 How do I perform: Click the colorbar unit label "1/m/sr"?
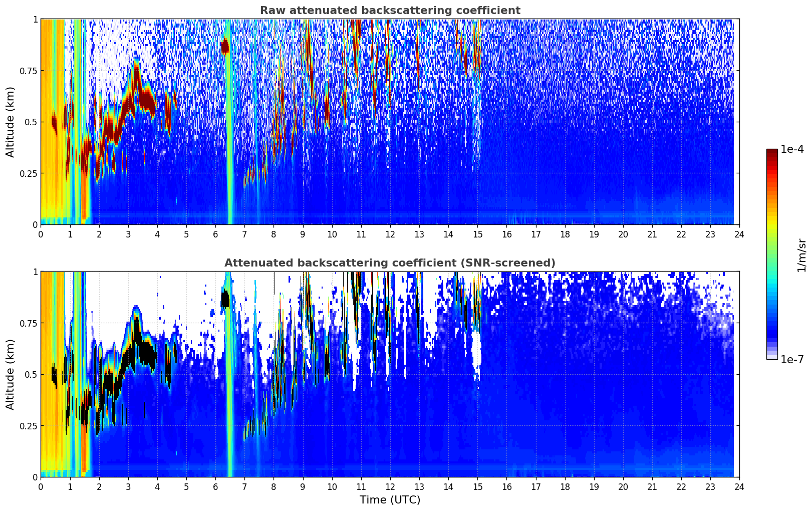click(802, 255)
